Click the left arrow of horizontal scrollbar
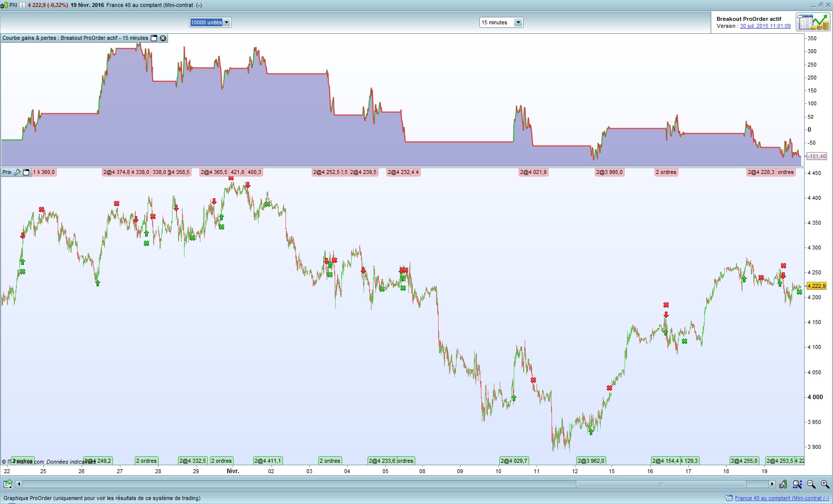This screenshot has height=504, width=833. (x=19, y=484)
